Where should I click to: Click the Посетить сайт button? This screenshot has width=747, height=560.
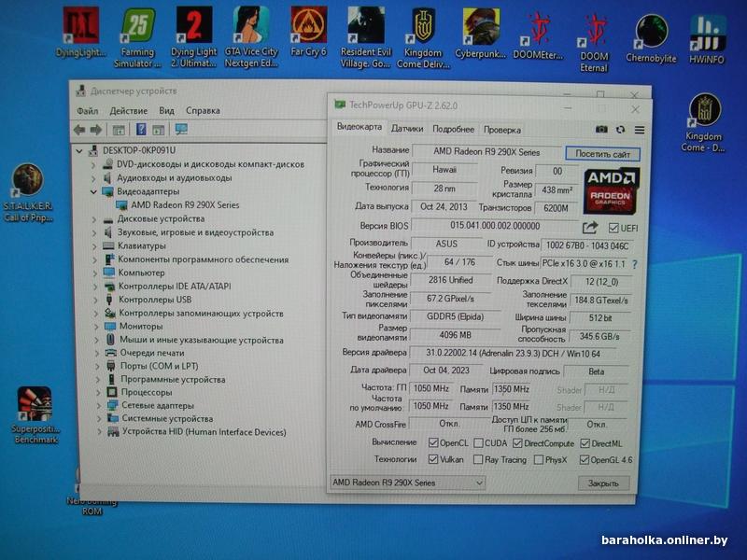tap(602, 154)
